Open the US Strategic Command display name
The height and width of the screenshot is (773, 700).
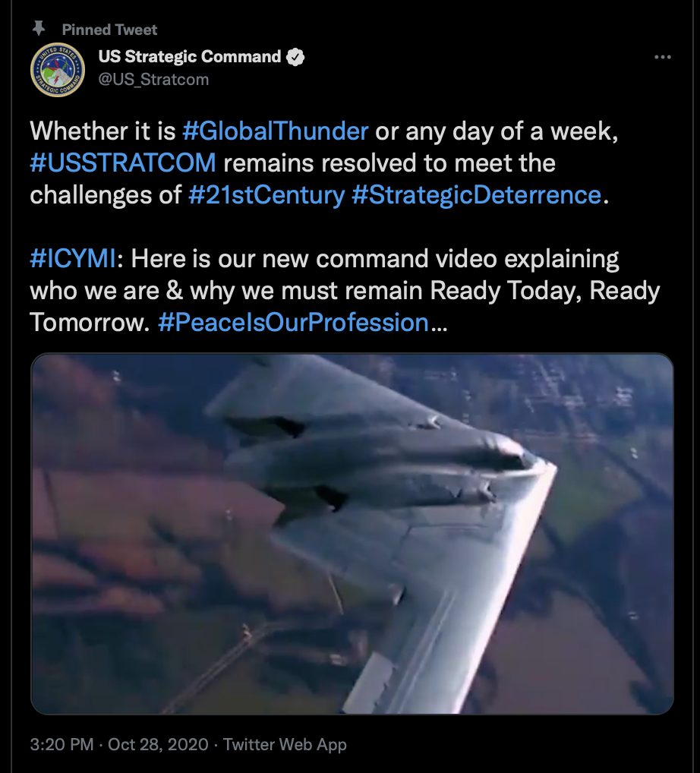coord(190,57)
